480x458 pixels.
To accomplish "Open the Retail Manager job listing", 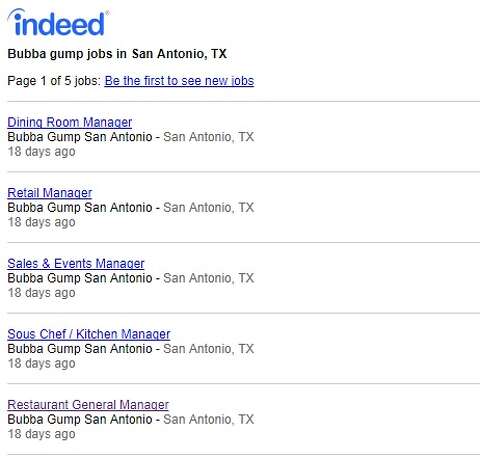I will coord(50,193).
